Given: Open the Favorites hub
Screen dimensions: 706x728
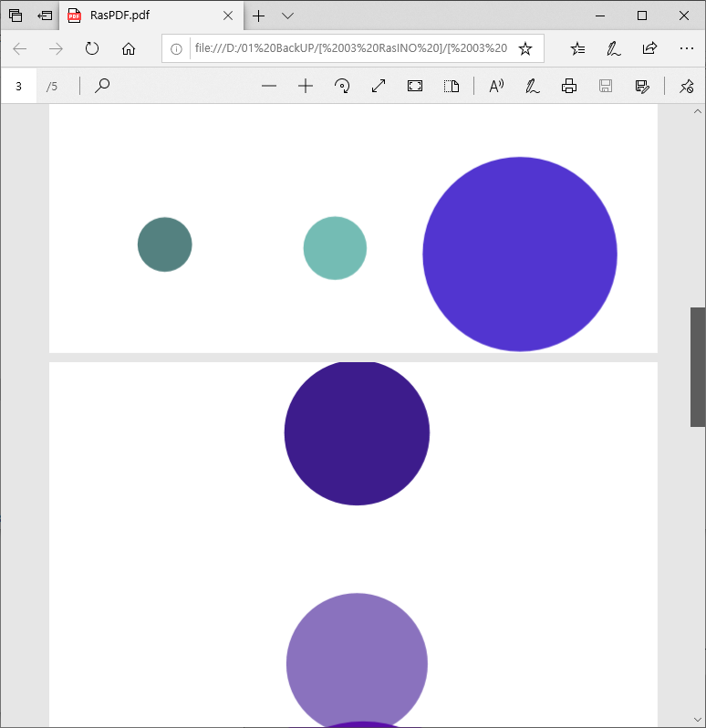Looking at the screenshot, I should (x=578, y=48).
